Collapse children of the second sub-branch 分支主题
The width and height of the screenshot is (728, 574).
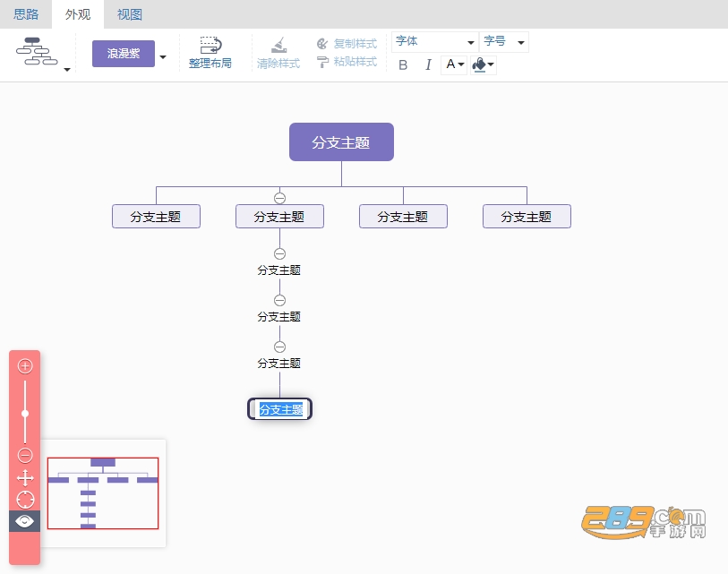(x=279, y=300)
